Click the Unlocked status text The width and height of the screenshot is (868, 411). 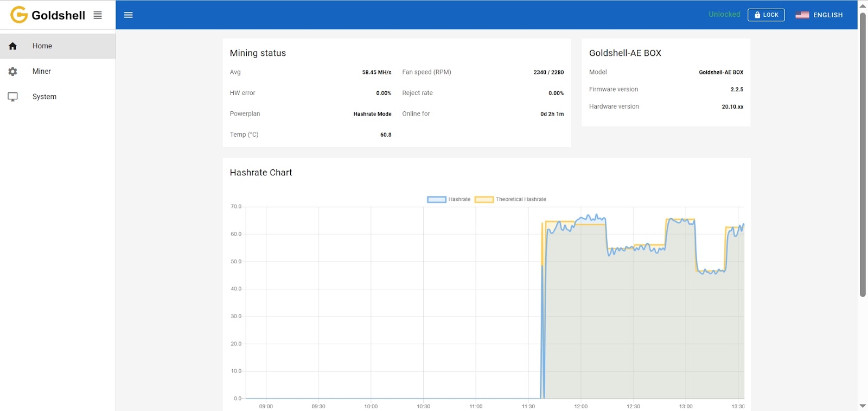[724, 14]
